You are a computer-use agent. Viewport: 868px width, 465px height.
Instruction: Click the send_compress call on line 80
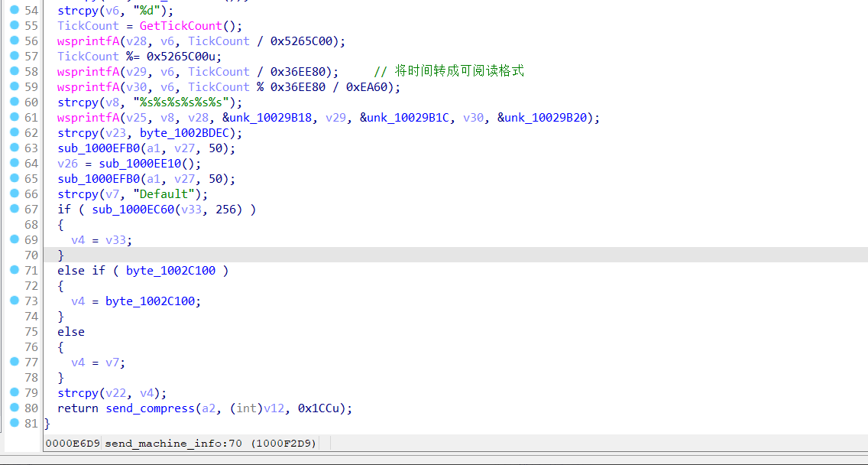point(150,408)
